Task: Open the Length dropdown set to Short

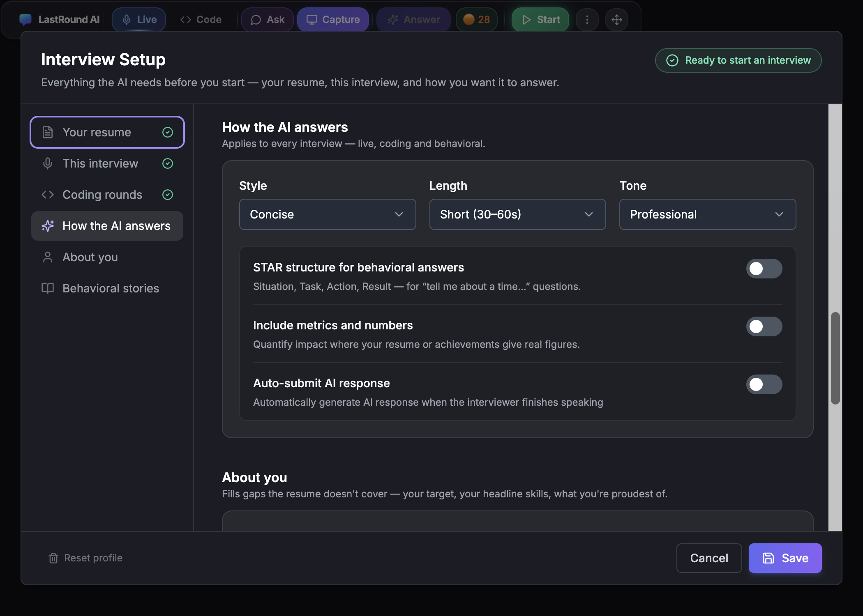Action: pyautogui.click(x=518, y=214)
